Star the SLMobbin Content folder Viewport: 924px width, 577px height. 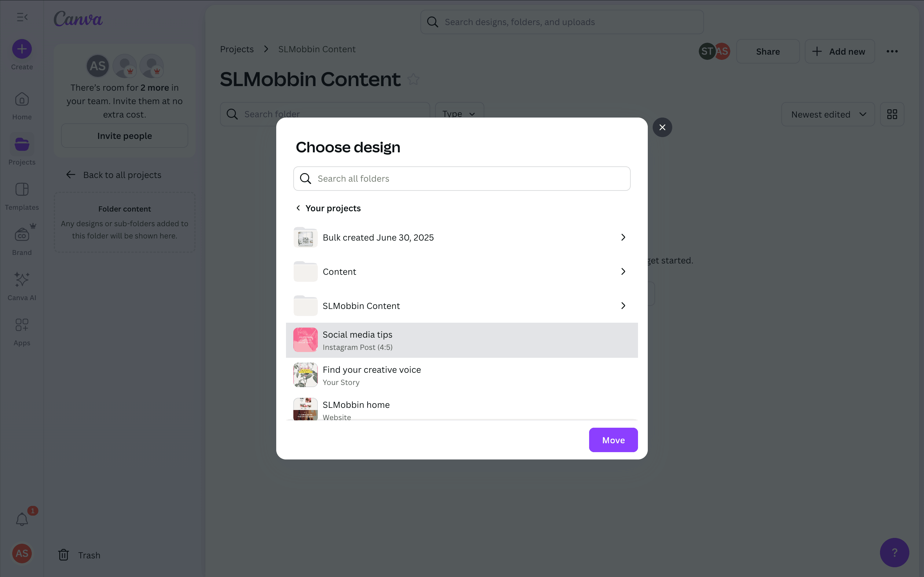tap(413, 79)
